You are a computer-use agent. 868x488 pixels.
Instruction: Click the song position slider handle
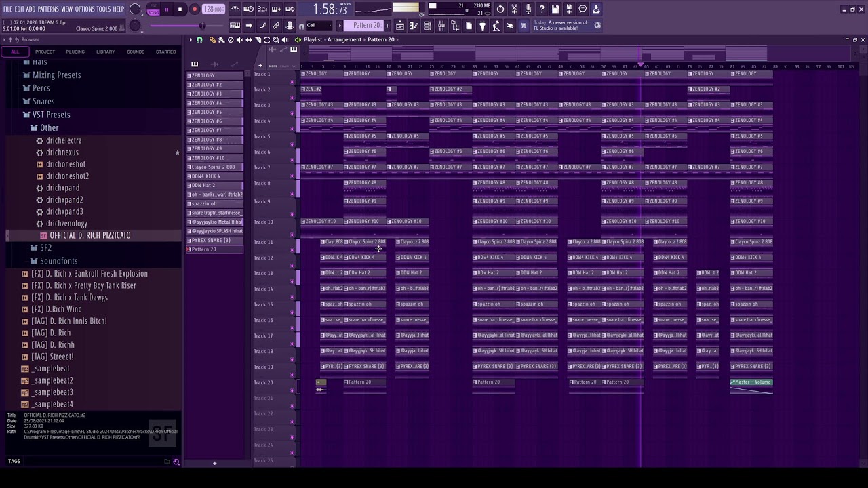tap(202, 26)
